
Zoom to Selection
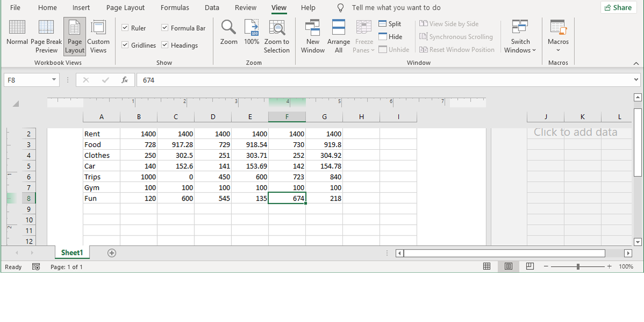point(277,36)
